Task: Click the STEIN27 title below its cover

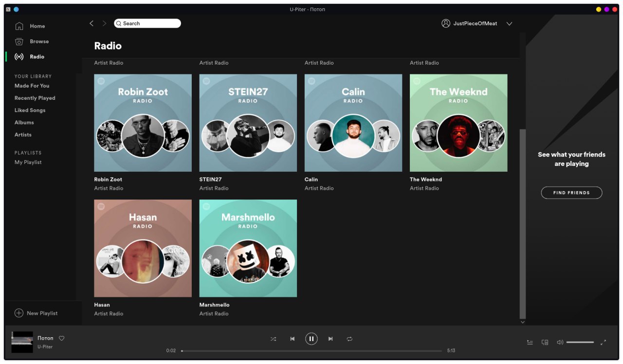Action: [x=210, y=180]
